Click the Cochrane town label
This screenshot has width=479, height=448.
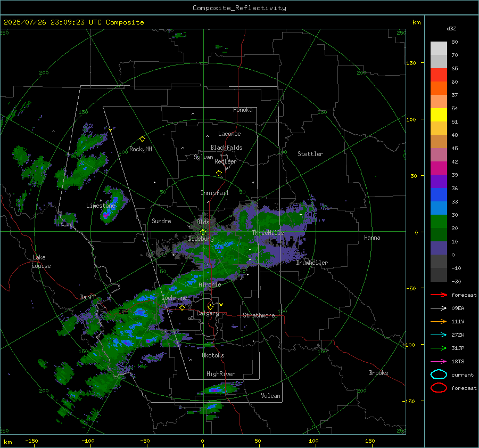tap(174, 298)
